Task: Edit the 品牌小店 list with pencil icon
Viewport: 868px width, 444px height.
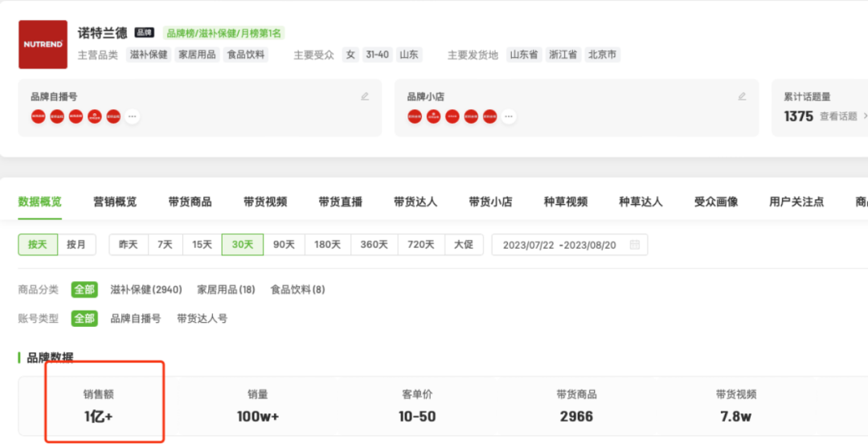Action: [x=742, y=96]
